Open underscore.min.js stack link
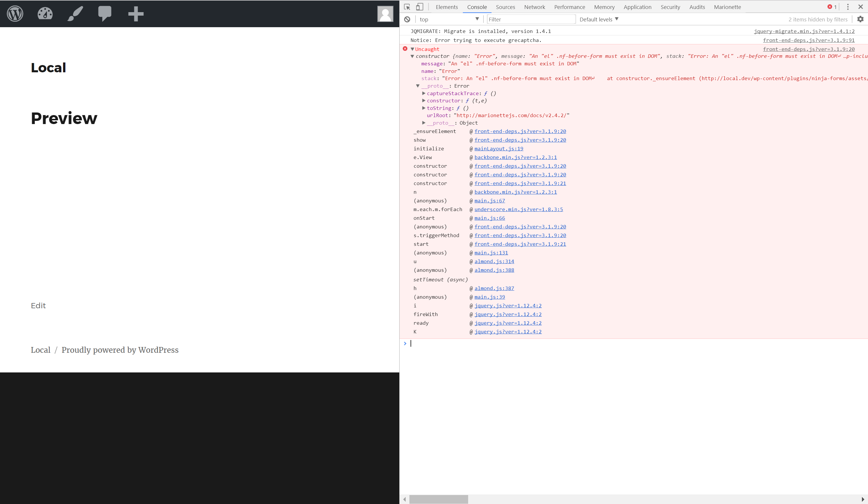The height and width of the screenshot is (504, 868). coord(519,209)
